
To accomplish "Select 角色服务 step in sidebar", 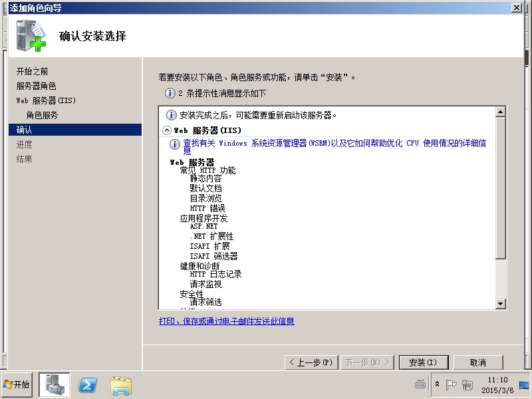I will point(42,115).
